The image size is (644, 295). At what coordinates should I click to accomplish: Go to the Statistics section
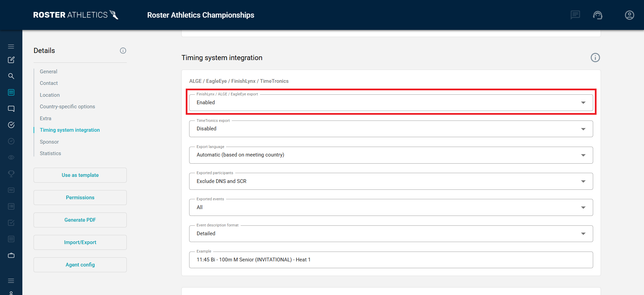pyautogui.click(x=51, y=153)
